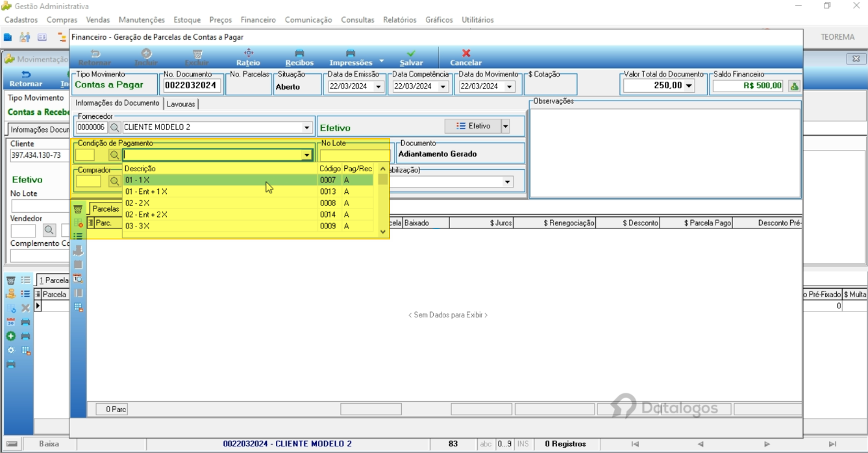Click the green icon beside Saldo Financeiro
This screenshot has height=453, width=868.
pos(794,86)
